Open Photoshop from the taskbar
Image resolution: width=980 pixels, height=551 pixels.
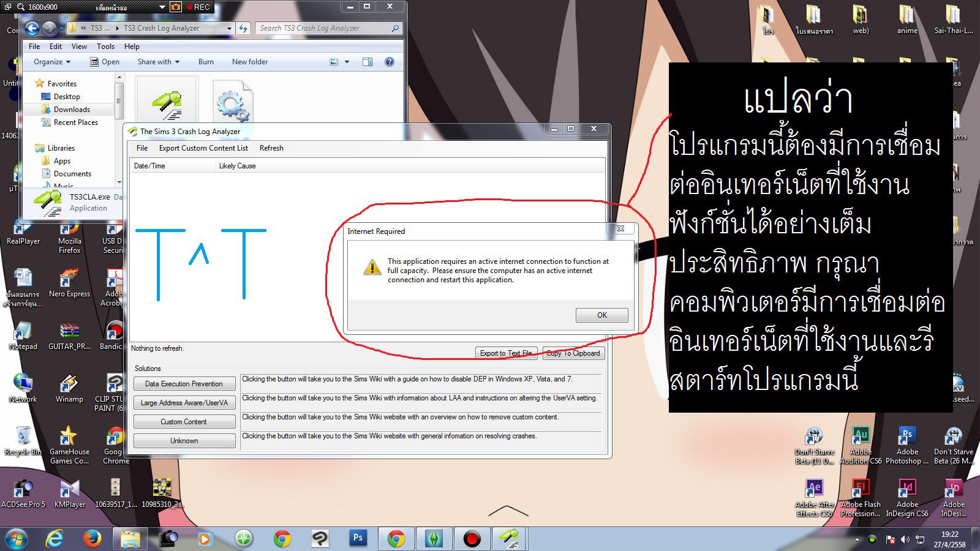pos(358,539)
